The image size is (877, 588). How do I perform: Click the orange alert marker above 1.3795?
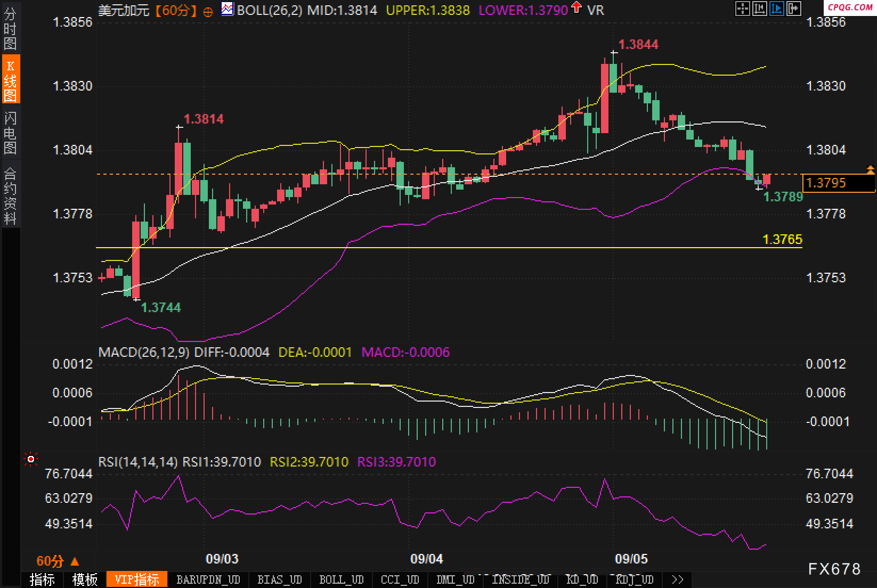870,170
